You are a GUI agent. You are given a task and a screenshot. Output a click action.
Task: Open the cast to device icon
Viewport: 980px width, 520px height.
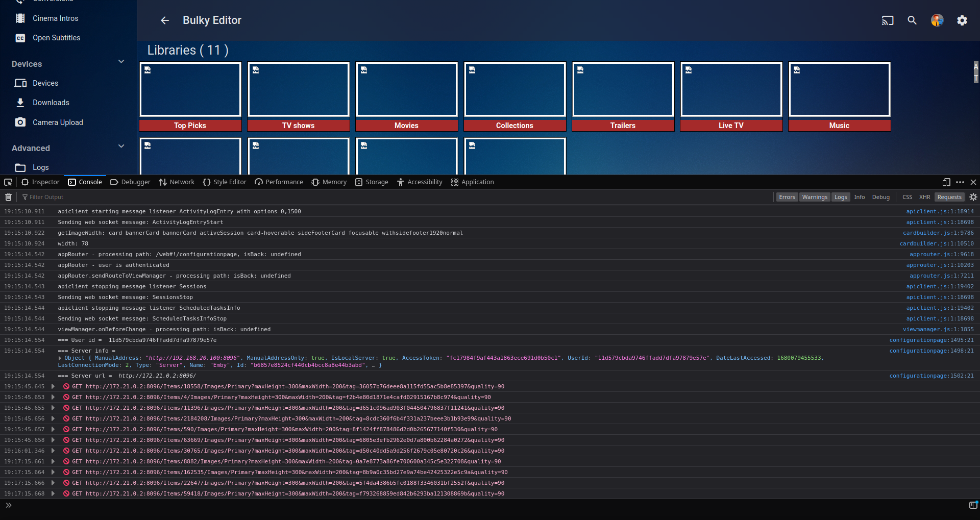(888, 20)
